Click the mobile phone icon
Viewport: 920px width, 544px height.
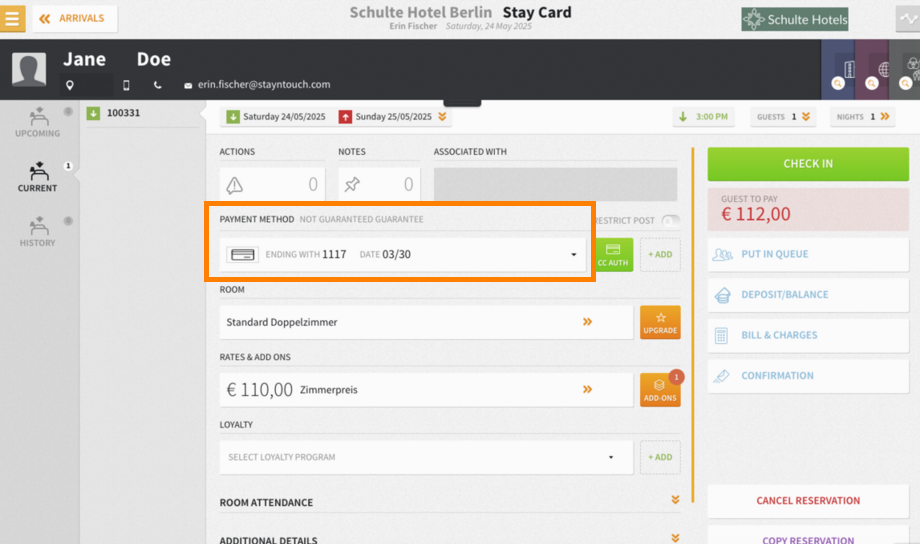126,86
